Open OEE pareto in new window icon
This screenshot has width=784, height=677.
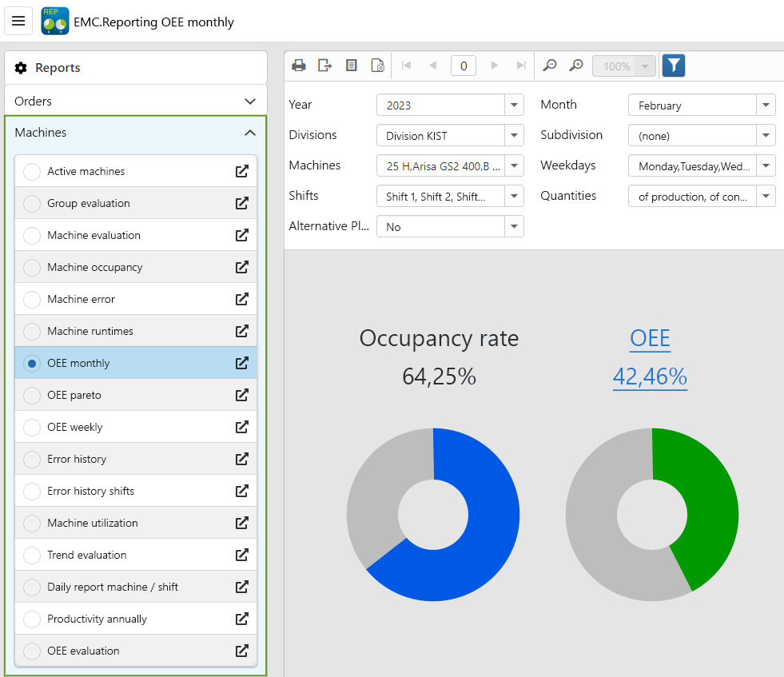(241, 395)
